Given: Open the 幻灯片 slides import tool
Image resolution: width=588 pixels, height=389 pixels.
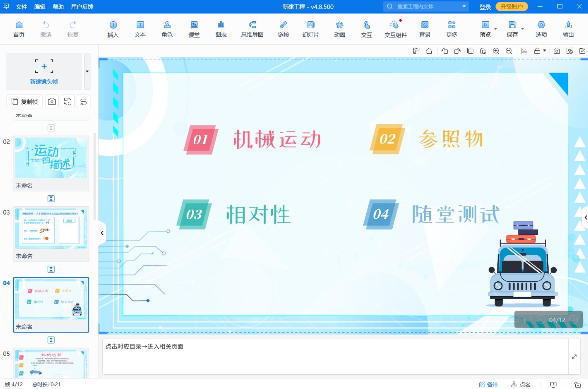Looking at the screenshot, I should pyautogui.click(x=310, y=29).
